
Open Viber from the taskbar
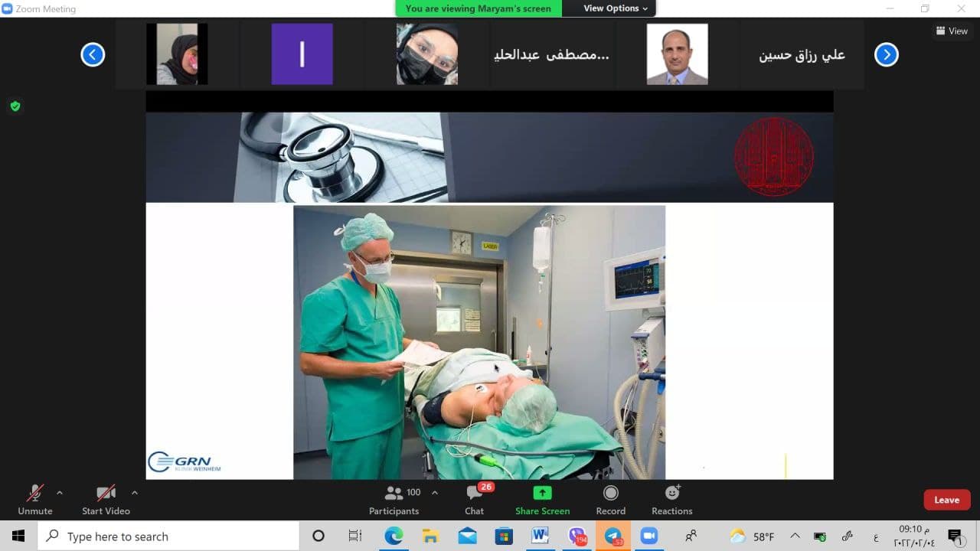(577, 536)
